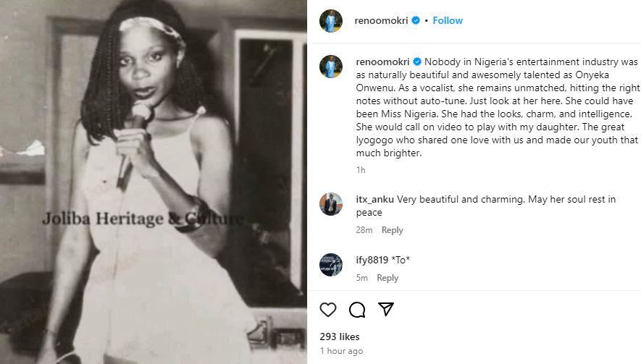Viewport: 641px width, 364px height.
Task: Click renoomokri avatar beside the caption
Action: pos(331,67)
